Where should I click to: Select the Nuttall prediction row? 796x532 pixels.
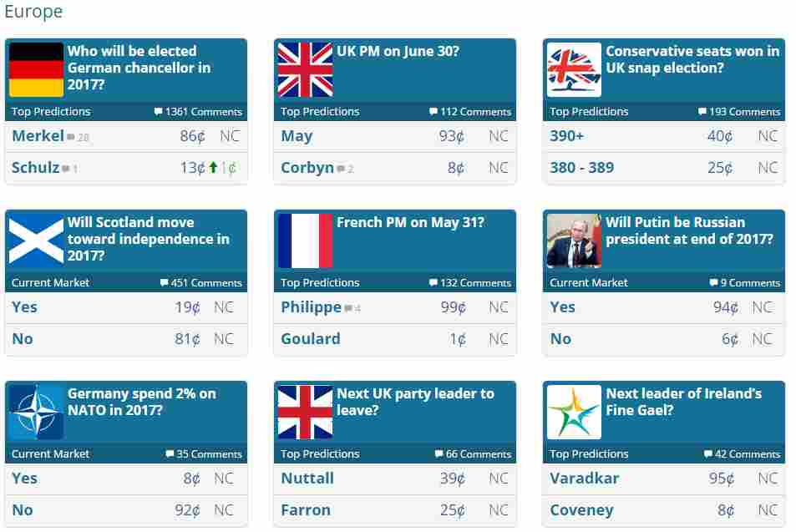[x=395, y=479]
